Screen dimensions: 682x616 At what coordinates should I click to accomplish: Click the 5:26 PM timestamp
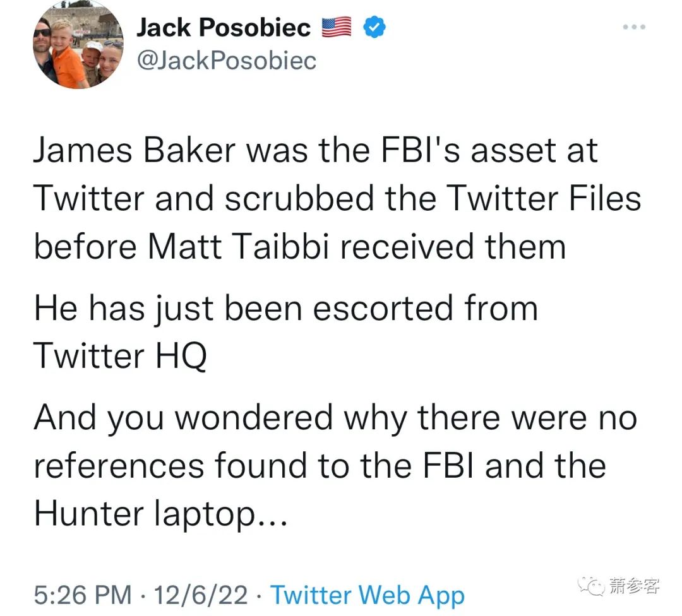coord(83,595)
